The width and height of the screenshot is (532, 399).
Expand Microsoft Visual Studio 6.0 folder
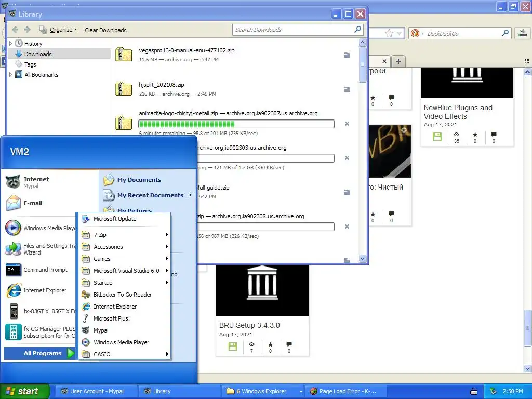click(x=125, y=270)
